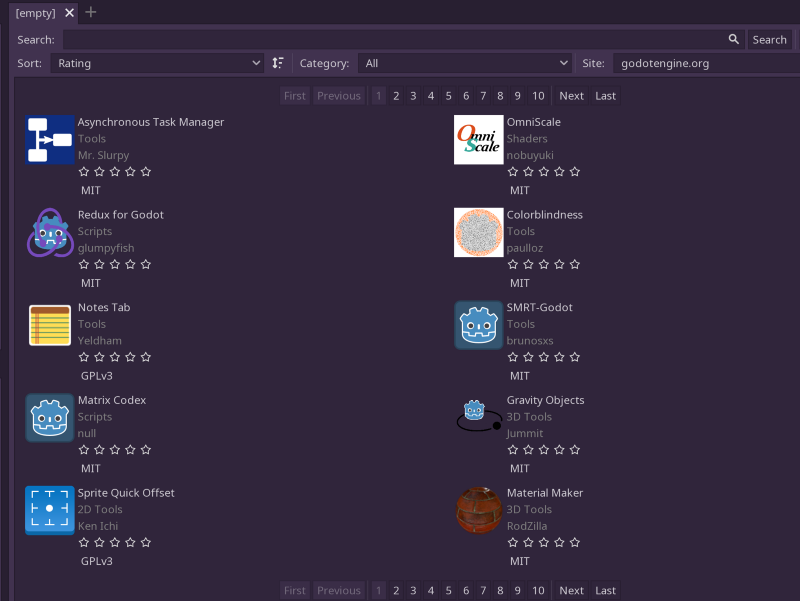The width and height of the screenshot is (800, 601).
Task: Click Shaders category under OmniScale
Action: [527, 139]
